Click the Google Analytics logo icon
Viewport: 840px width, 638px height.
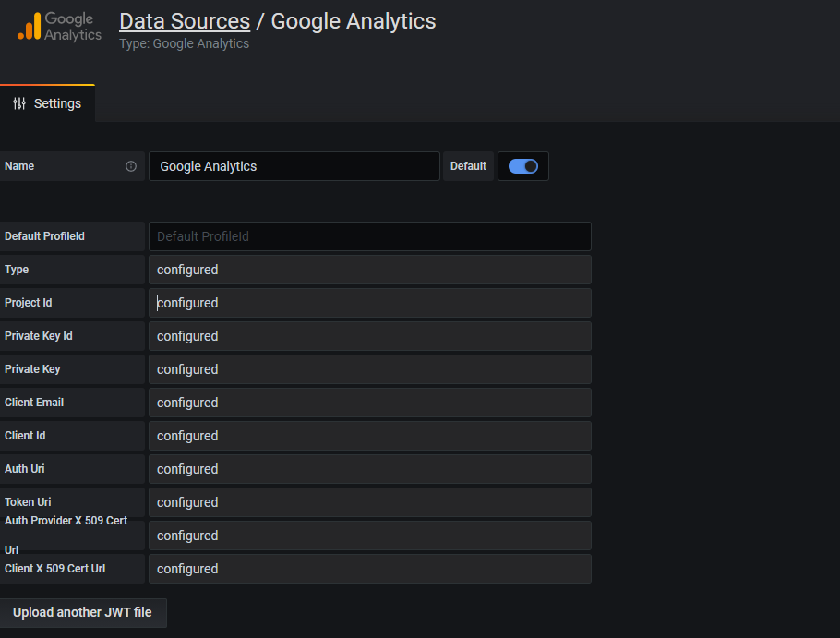[x=59, y=26]
